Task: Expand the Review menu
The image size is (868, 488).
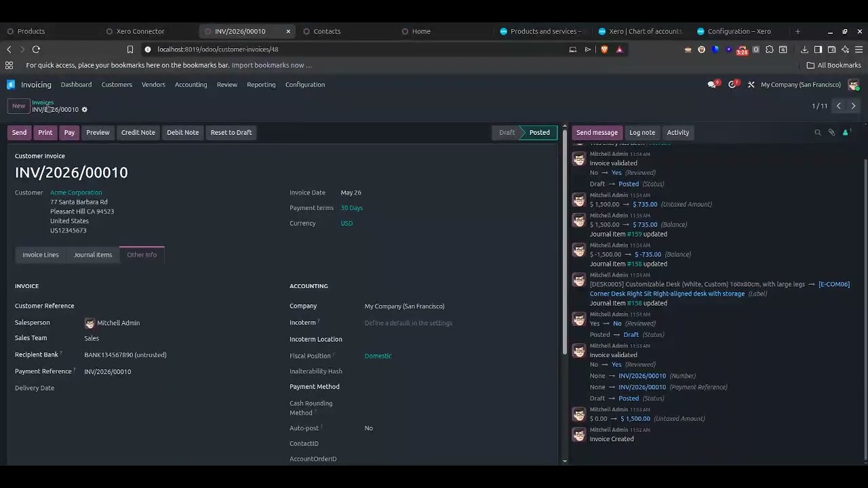Action: click(x=227, y=85)
